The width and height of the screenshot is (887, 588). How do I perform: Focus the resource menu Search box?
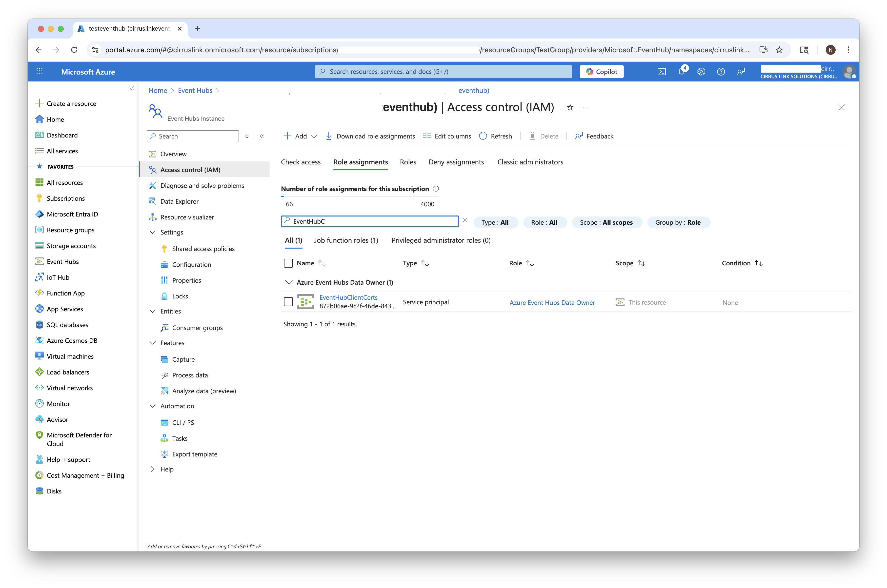point(193,136)
